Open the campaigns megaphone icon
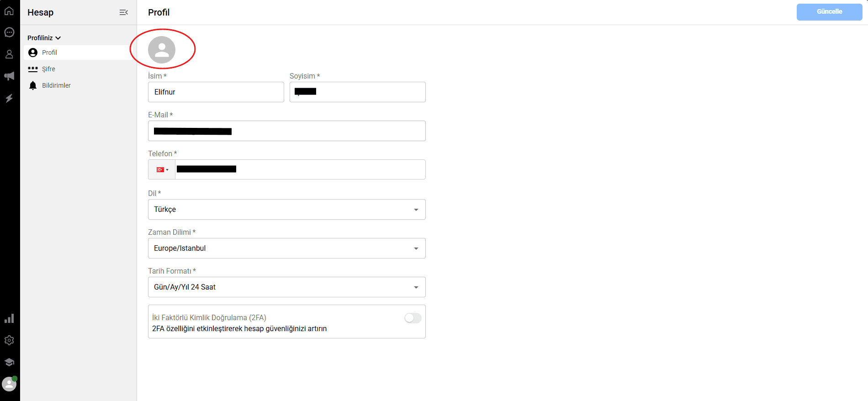Image resolution: width=868 pixels, height=401 pixels. point(9,76)
